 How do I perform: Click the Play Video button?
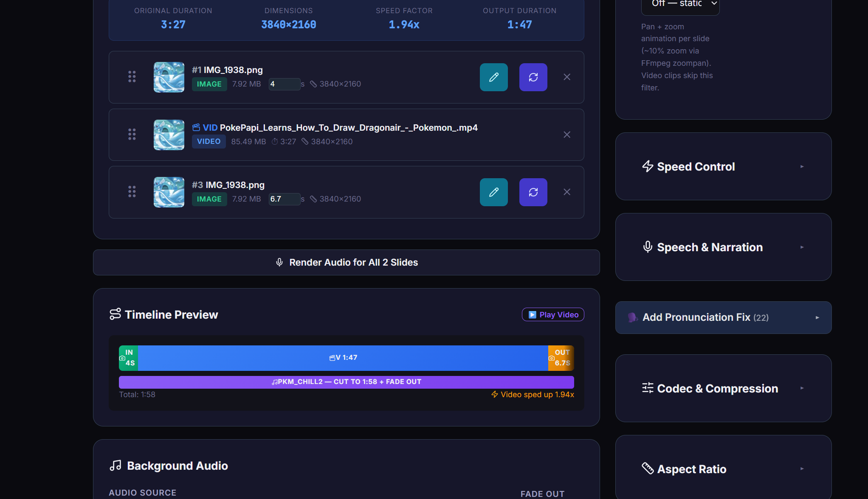point(553,314)
